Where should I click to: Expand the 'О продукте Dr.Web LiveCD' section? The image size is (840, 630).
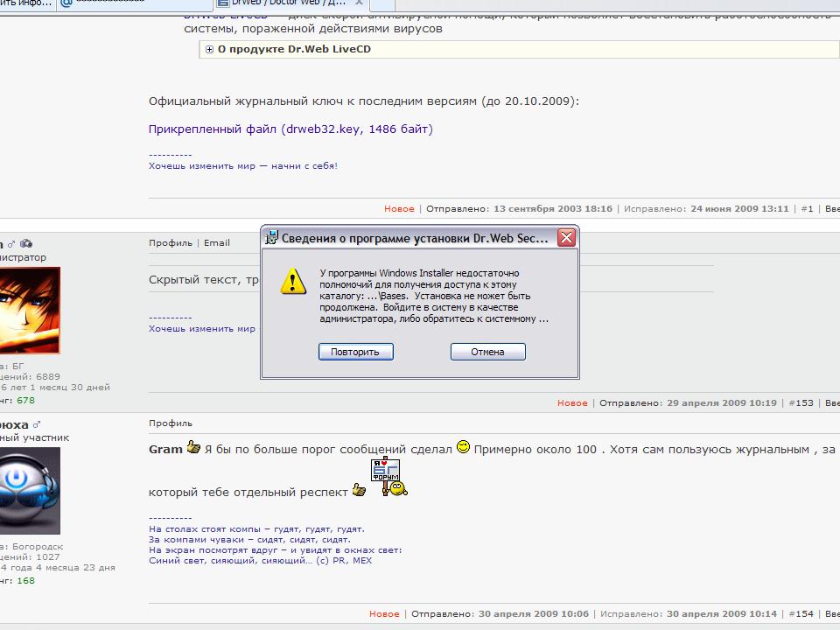pyautogui.click(x=210, y=50)
